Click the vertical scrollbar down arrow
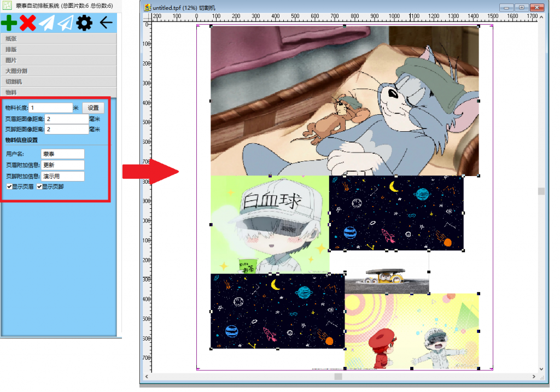 (x=541, y=369)
